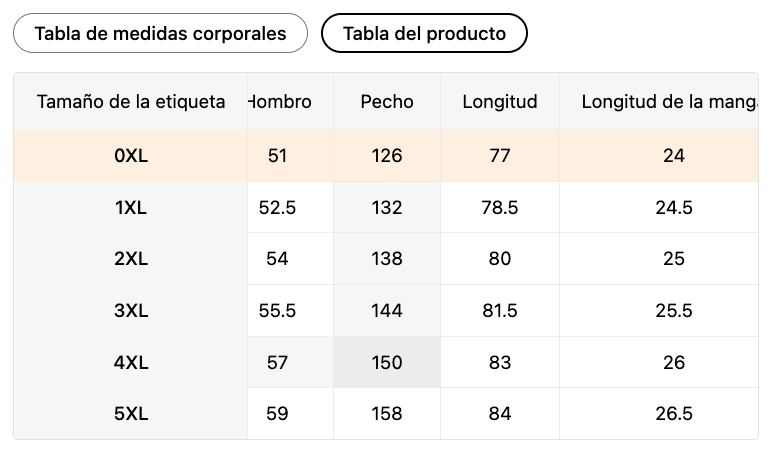Click the Longitud de la manga header

[x=670, y=101]
